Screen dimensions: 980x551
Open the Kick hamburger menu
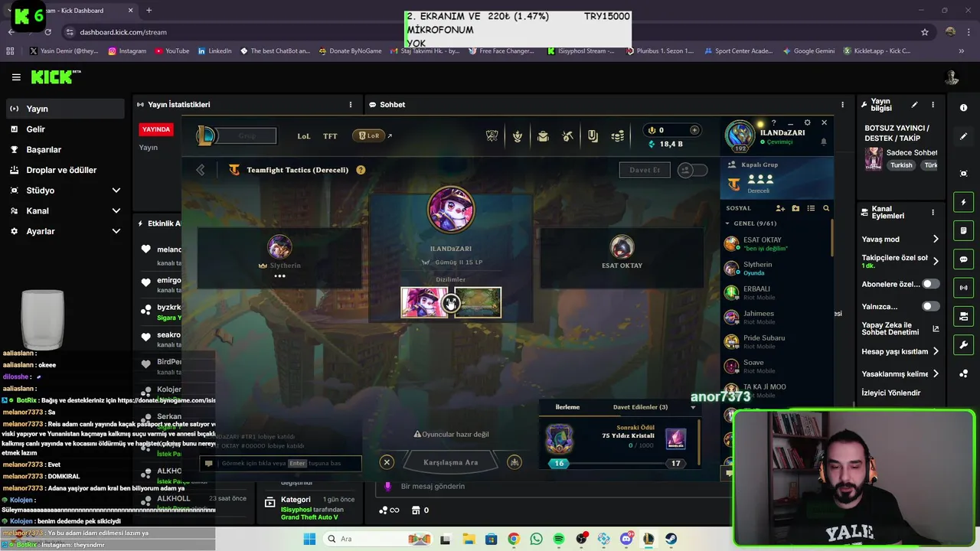pos(16,77)
